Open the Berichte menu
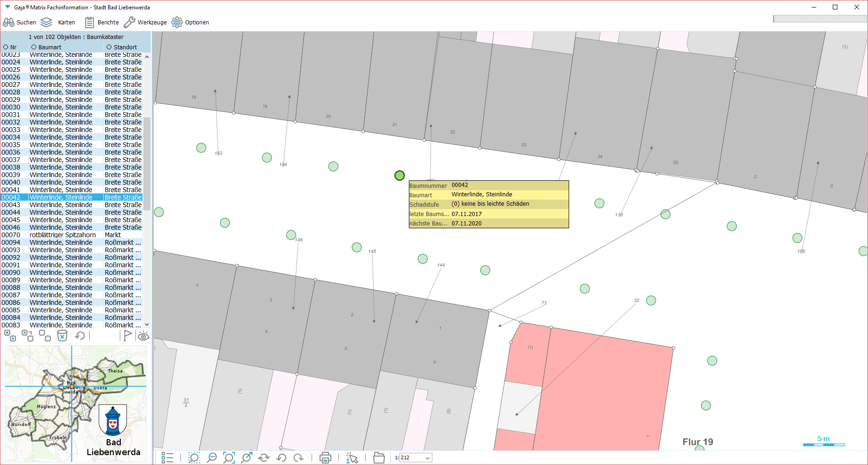The image size is (868, 465). click(x=102, y=23)
